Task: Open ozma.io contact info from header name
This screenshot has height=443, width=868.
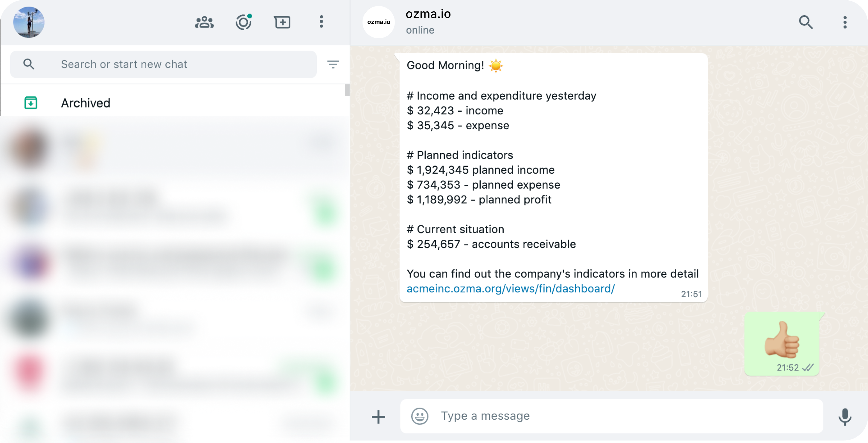Action: [428, 14]
